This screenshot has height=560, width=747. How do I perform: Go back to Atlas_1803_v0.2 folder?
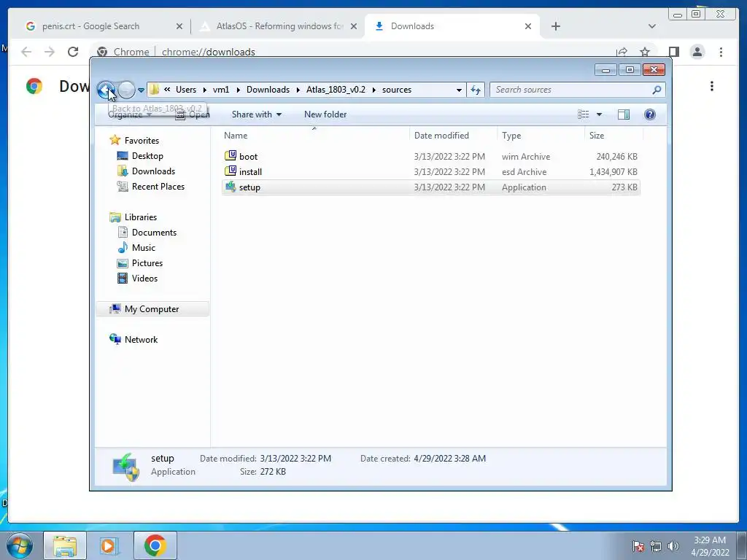[x=105, y=90]
